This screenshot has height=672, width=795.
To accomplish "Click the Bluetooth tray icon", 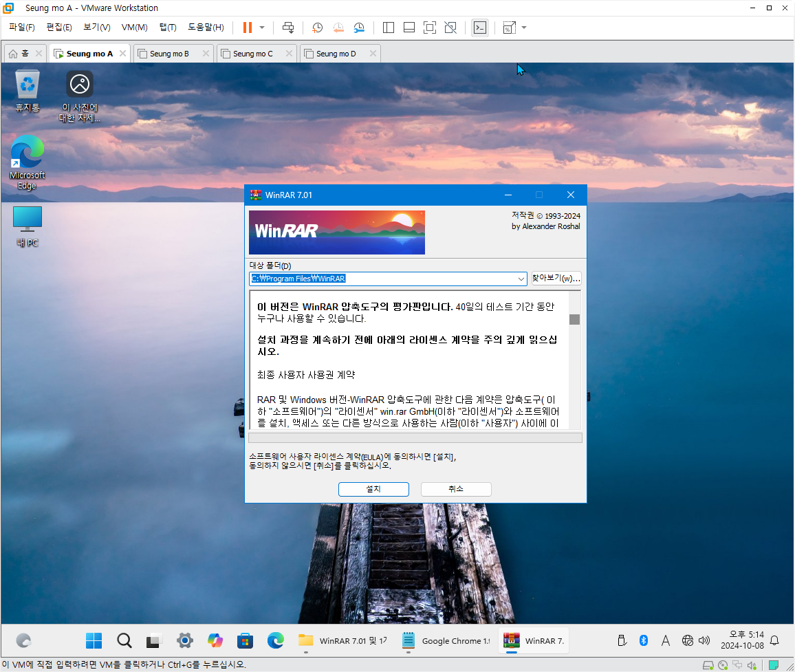I will pyautogui.click(x=644, y=640).
